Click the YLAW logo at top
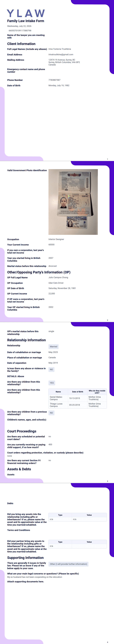Viewport: 114px width, 644px height. (26, 13)
